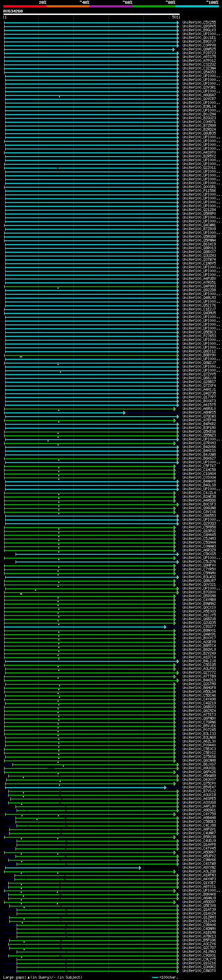Click the UniRef100_A4I5T5 label

coord(199,405)
